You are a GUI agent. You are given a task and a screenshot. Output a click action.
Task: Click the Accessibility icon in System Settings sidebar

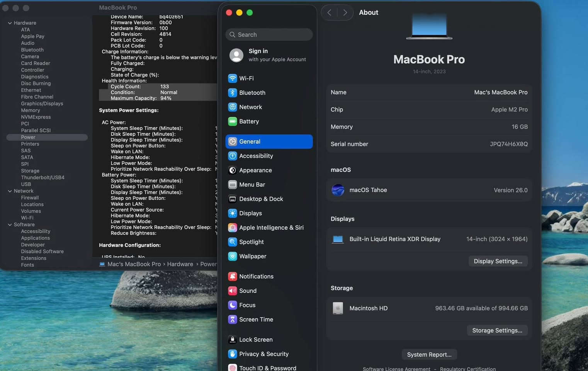tap(232, 156)
